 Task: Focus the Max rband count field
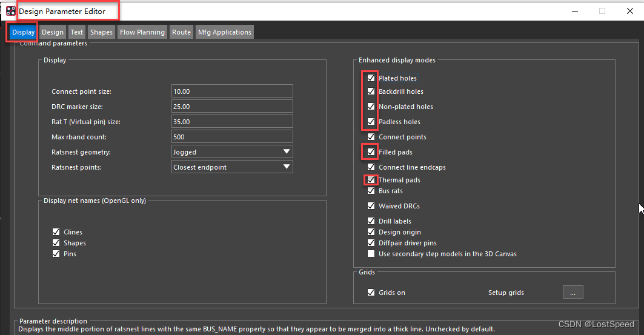pos(232,137)
